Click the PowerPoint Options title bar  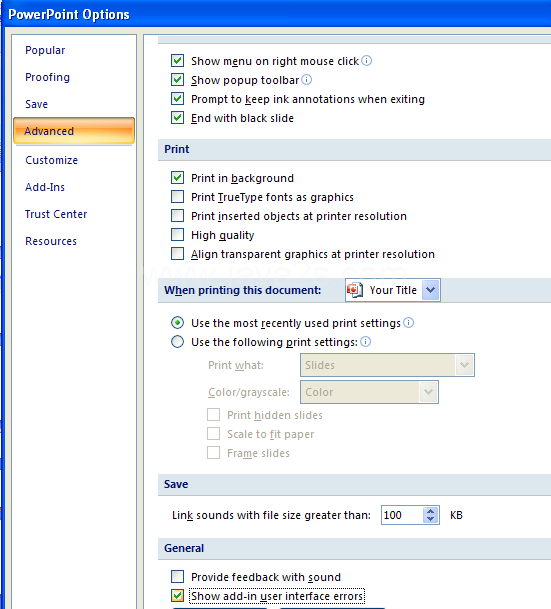coord(276,14)
